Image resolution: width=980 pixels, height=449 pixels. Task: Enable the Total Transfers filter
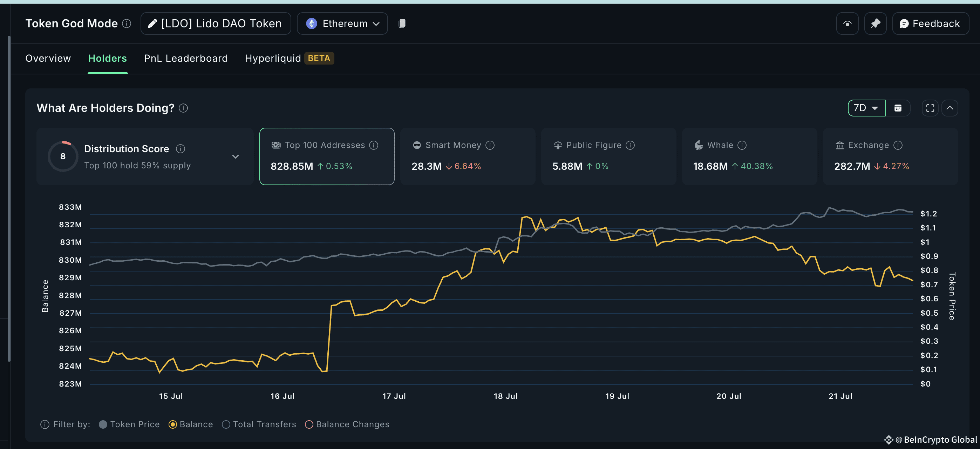pyautogui.click(x=259, y=425)
